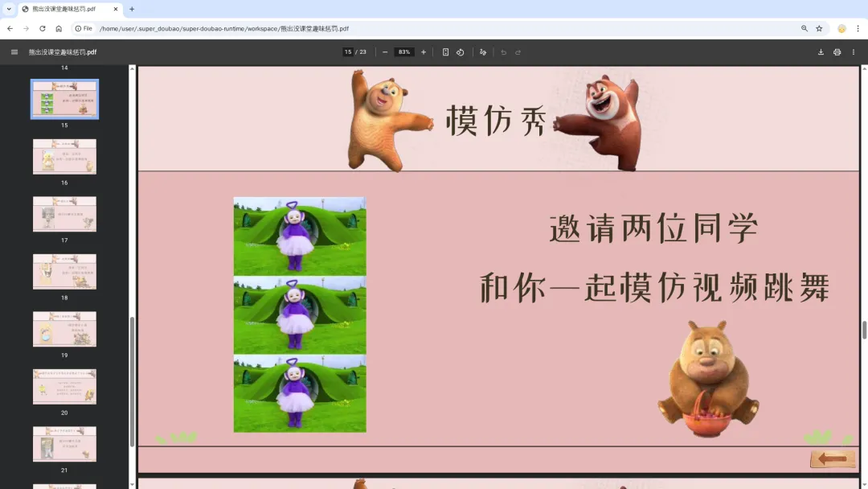This screenshot has height=489, width=868.
Task: Open a new browser tab
Action: tap(132, 9)
